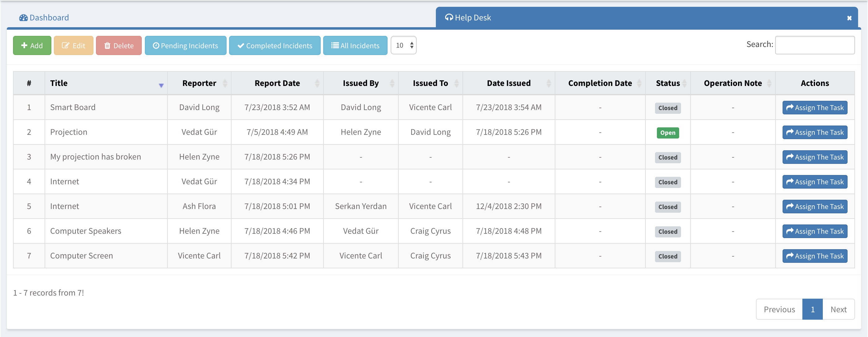The image size is (868, 337).
Task: Focus the Search input field
Action: click(814, 45)
